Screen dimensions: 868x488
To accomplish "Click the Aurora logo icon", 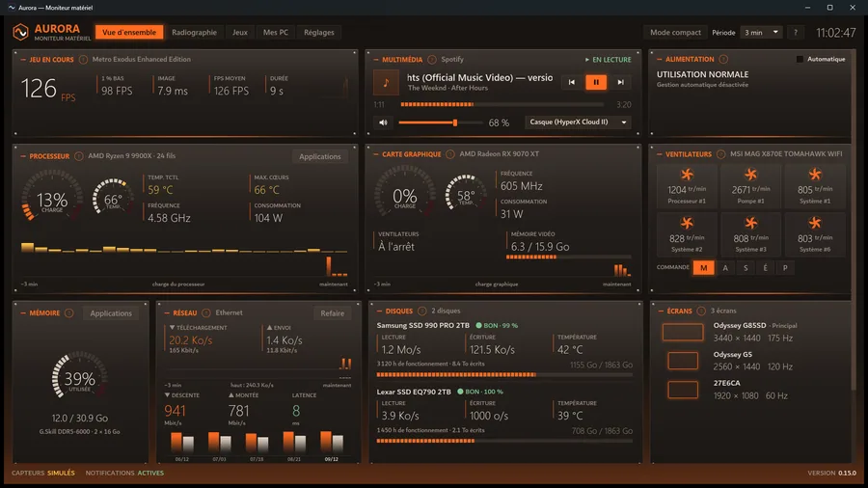I will tap(20, 32).
